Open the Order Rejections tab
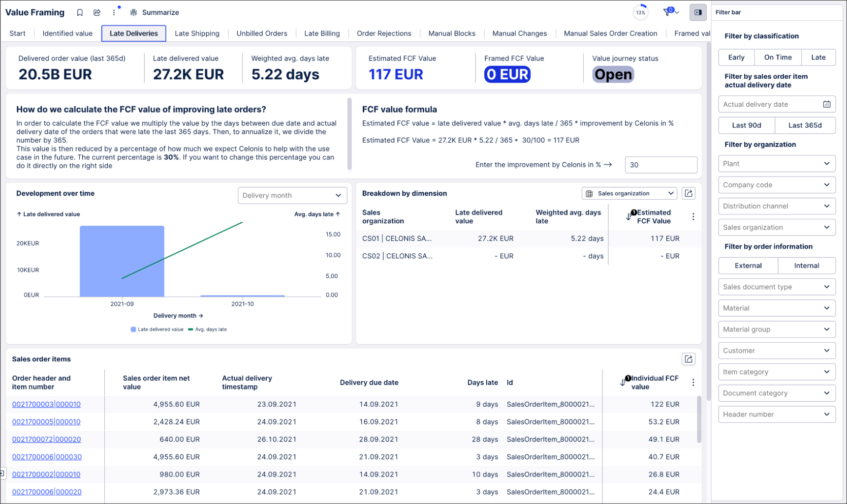The width and height of the screenshot is (847, 504). click(384, 33)
